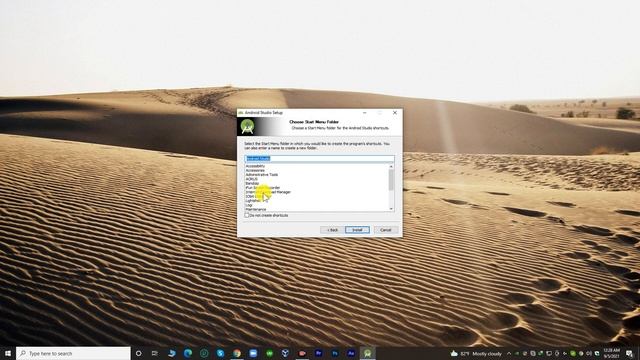Click the Android Studio logo in header
The height and width of the screenshot is (360, 640).
point(247,127)
